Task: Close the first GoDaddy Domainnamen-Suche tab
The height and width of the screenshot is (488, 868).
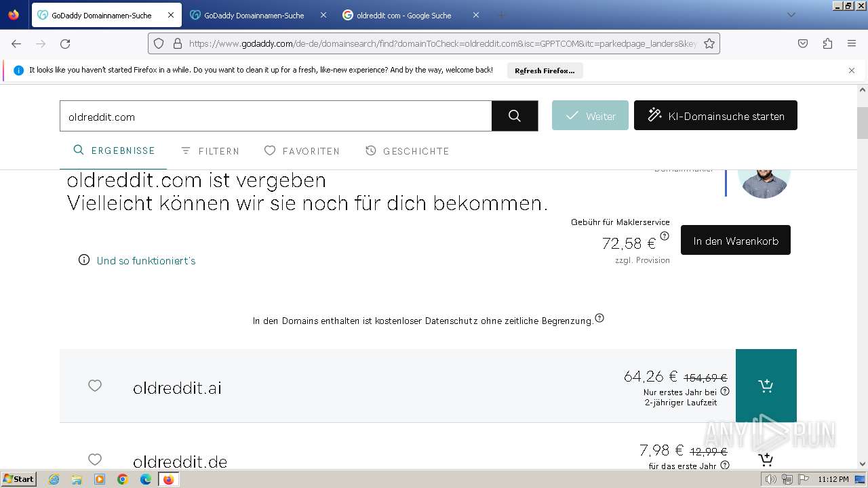Action: coord(170,15)
